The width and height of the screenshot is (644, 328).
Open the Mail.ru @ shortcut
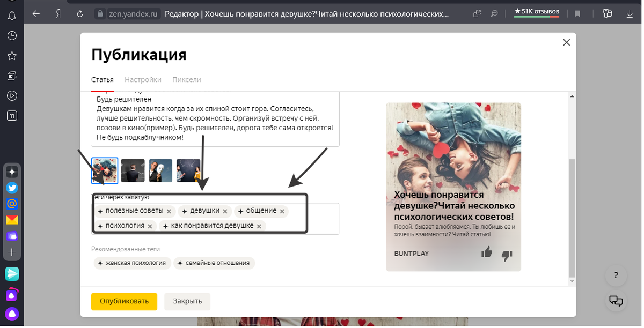click(x=12, y=204)
